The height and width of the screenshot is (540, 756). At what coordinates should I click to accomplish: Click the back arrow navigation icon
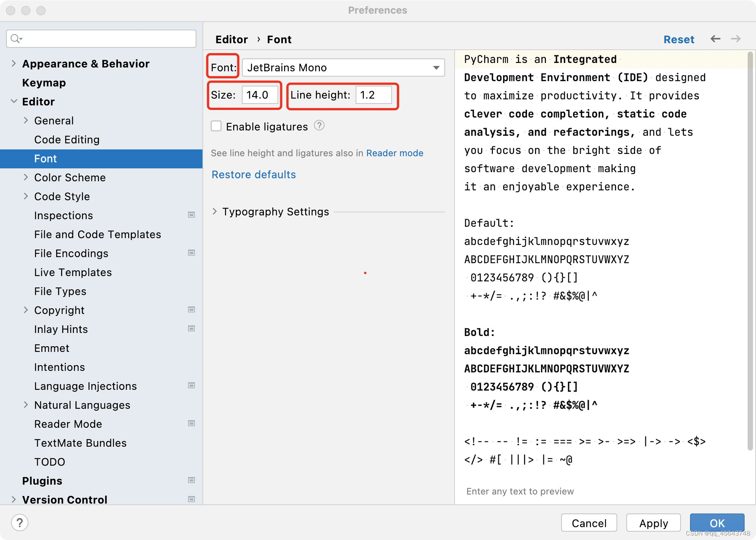715,39
